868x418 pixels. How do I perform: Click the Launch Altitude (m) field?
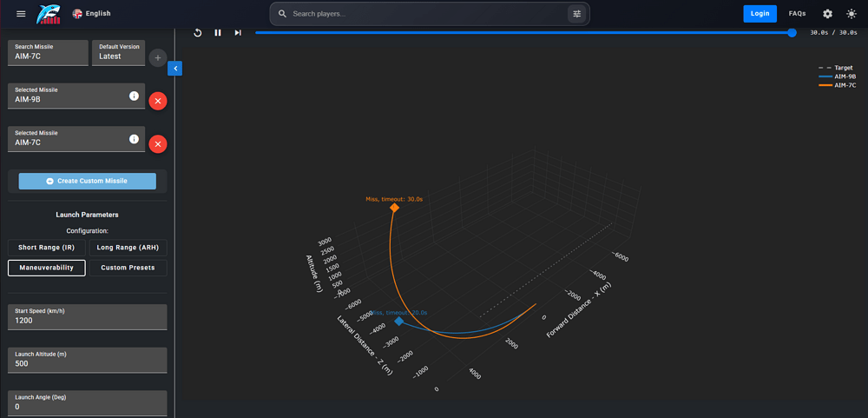88,360
